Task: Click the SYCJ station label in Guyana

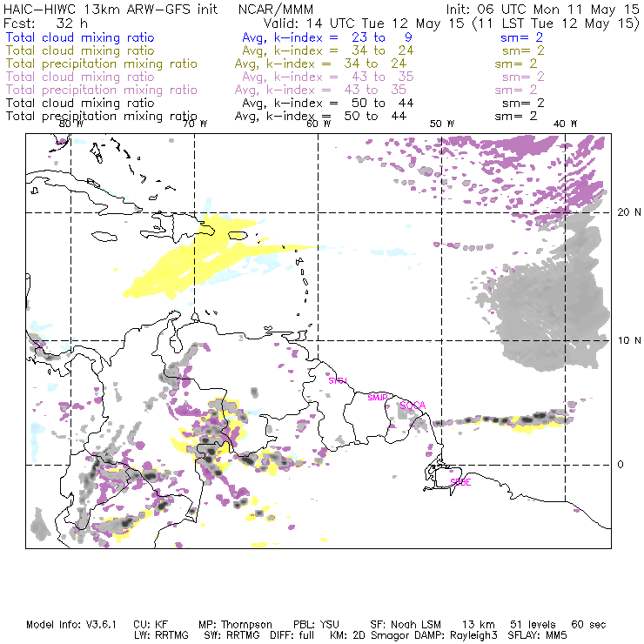Action: tap(338, 380)
